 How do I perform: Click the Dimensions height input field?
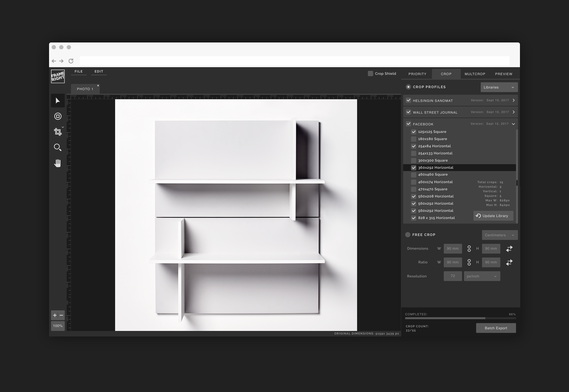coord(491,249)
